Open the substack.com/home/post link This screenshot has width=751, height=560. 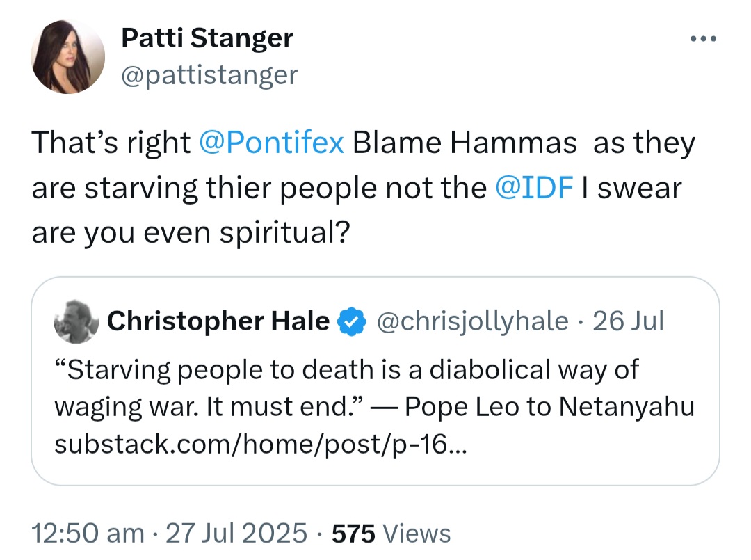pyautogui.click(x=261, y=444)
